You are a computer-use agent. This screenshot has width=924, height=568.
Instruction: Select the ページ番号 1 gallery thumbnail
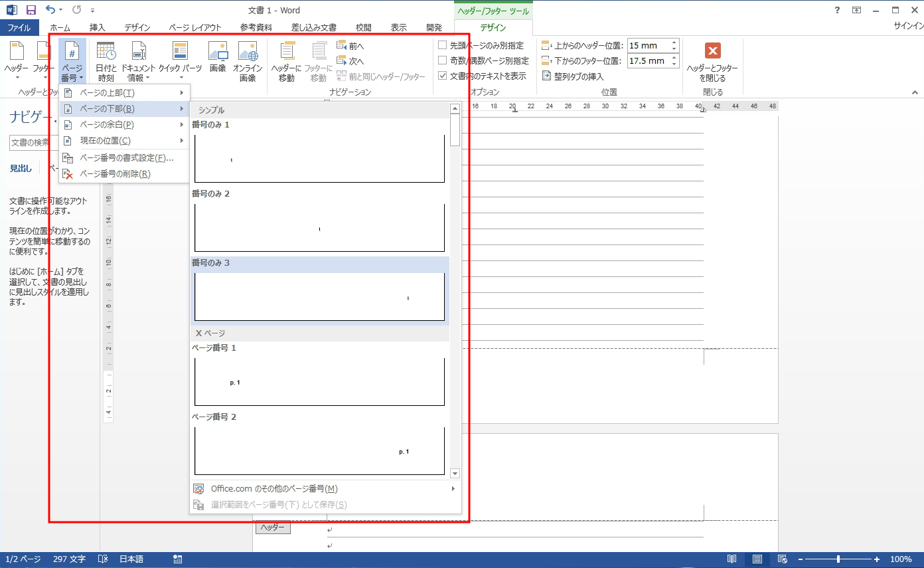pos(319,382)
